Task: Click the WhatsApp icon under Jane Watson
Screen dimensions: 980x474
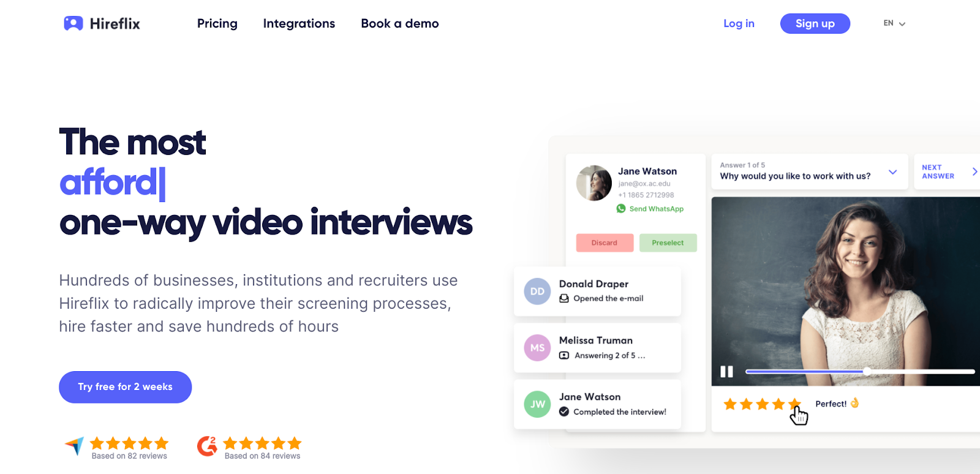Action: (621, 209)
